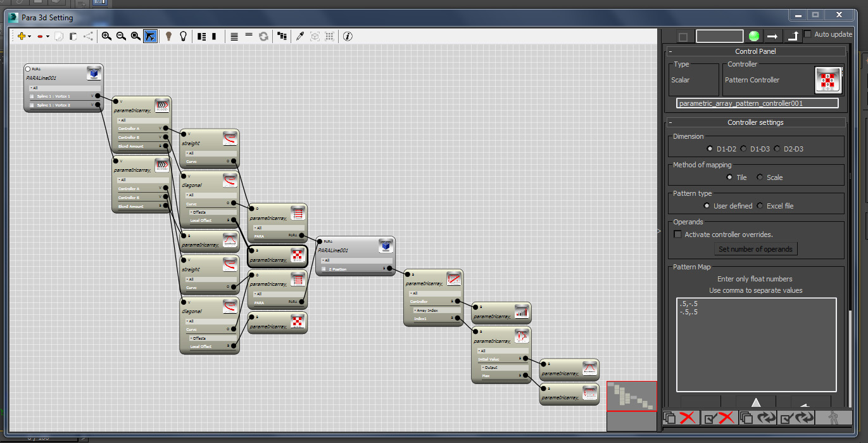Click the dotted grid toolbar icon
The image size is (868, 443).
click(x=330, y=37)
